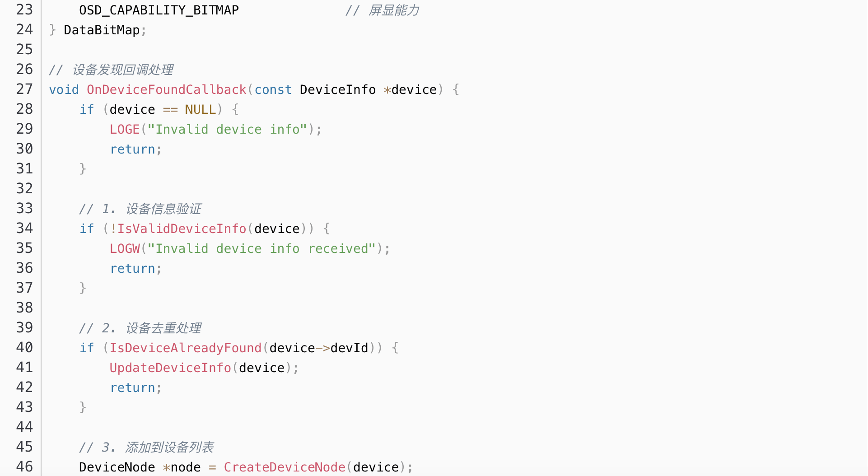Click the LOGE macro call
Image resolution: width=868 pixels, height=476 pixels.
(125, 129)
